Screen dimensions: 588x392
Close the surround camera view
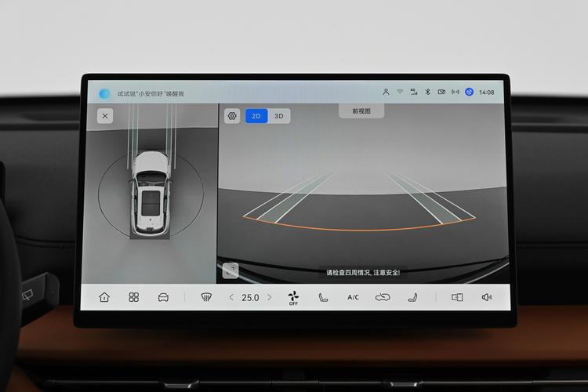click(x=105, y=115)
